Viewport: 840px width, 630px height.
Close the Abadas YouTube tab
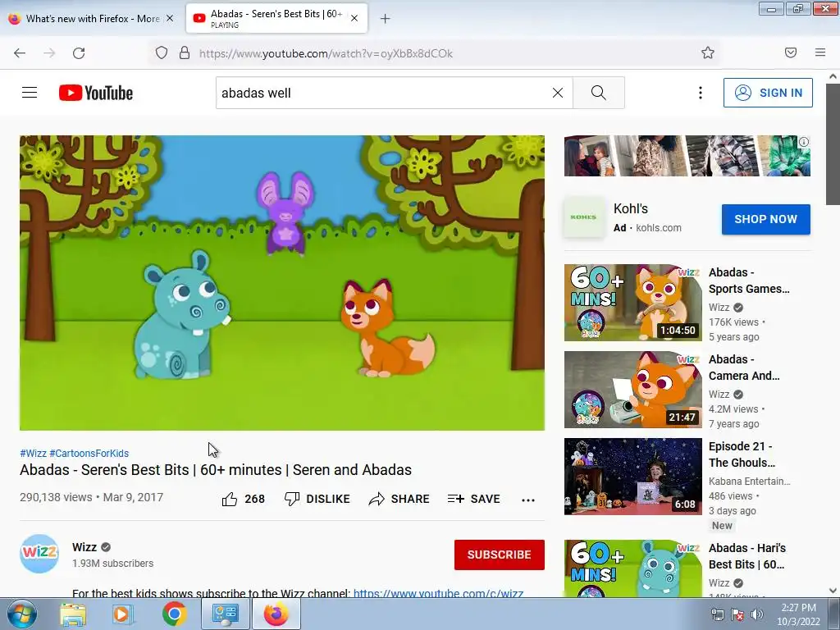pyautogui.click(x=354, y=18)
